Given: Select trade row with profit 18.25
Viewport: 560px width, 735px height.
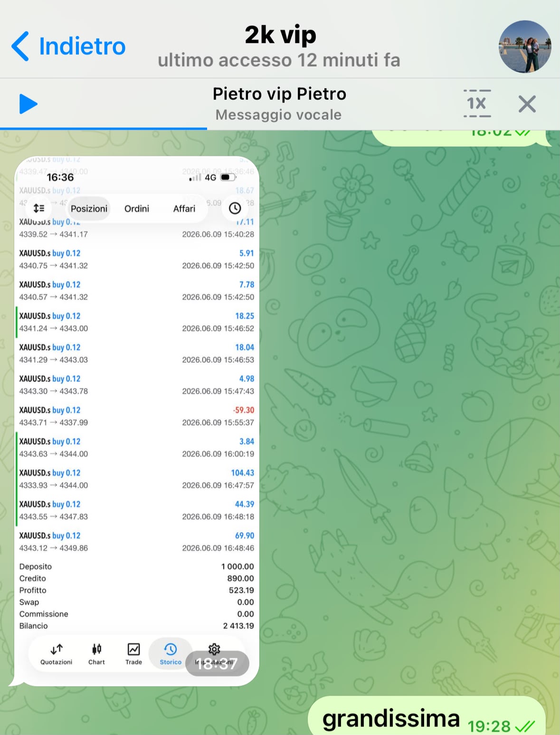Looking at the screenshot, I should coord(137,322).
